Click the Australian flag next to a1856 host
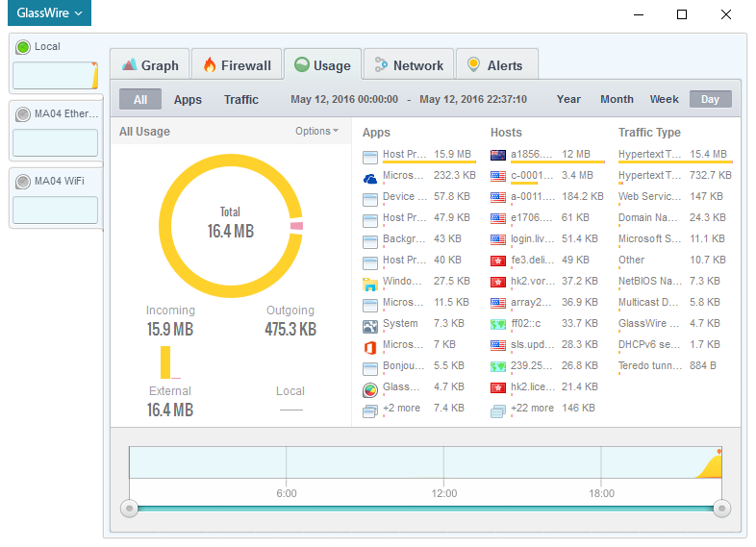 tap(498, 156)
